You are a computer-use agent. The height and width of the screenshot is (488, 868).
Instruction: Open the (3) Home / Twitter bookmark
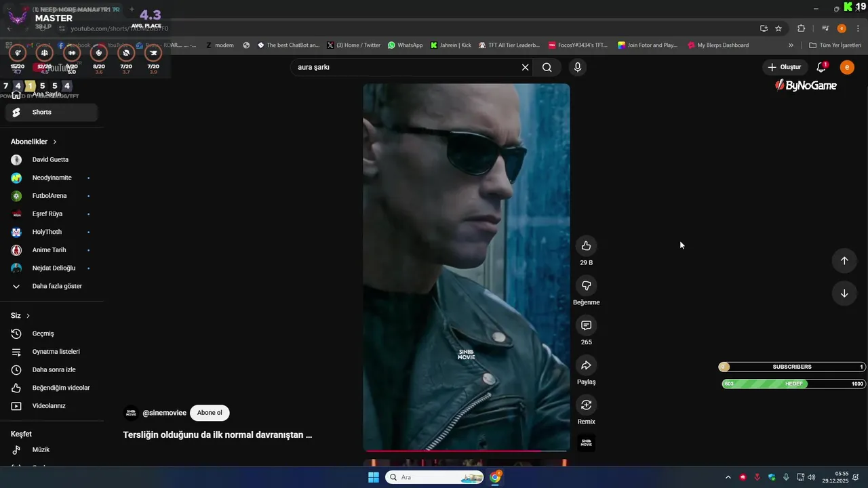(x=353, y=45)
